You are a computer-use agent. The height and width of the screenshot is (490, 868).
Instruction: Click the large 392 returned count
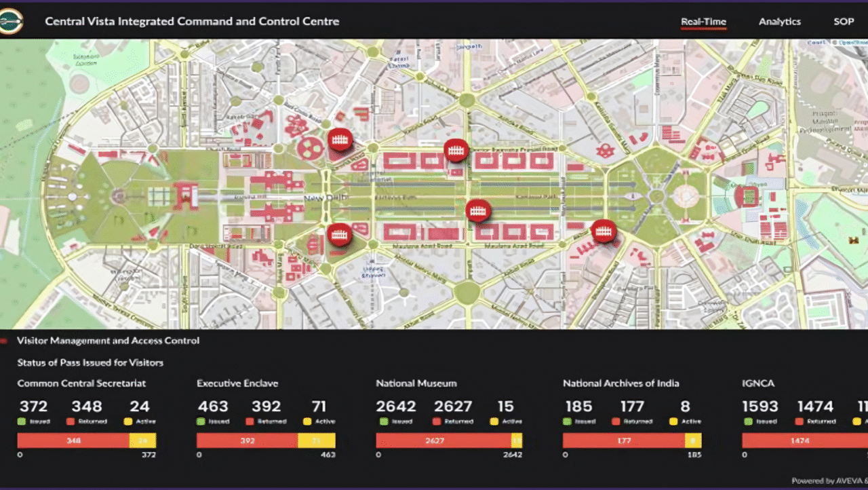point(266,407)
